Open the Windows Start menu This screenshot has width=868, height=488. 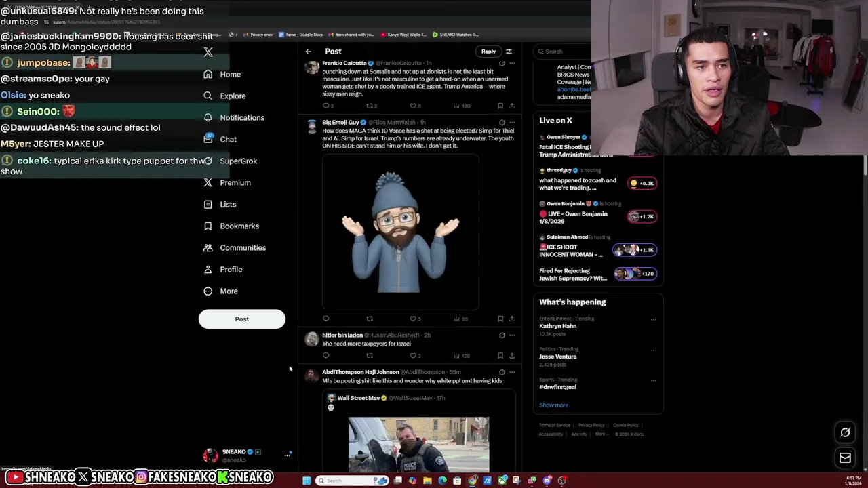(307, 481)
